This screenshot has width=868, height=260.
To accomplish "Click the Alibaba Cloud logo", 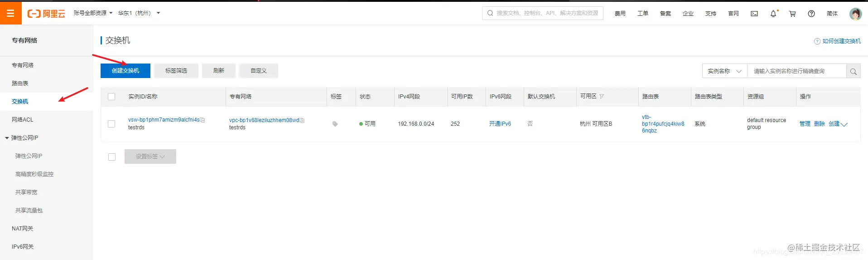I will click(46, 14).
